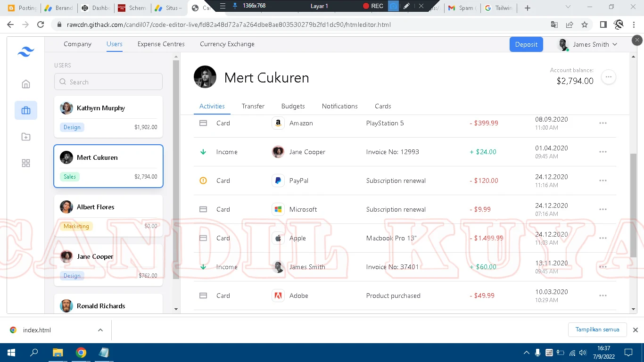Click the Marketing tag on Albert Flores card
The height and width of the screenshot is (362, 644).
tap(76, 226)
